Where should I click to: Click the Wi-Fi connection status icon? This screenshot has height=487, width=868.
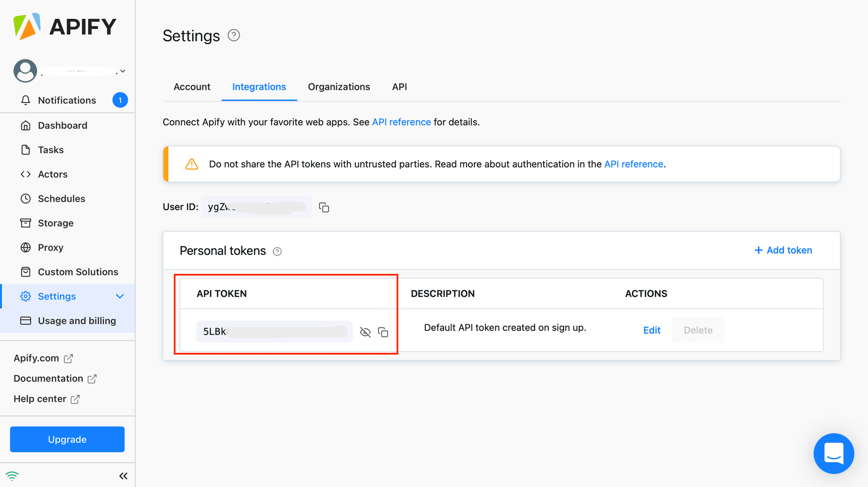coord(12,476)
